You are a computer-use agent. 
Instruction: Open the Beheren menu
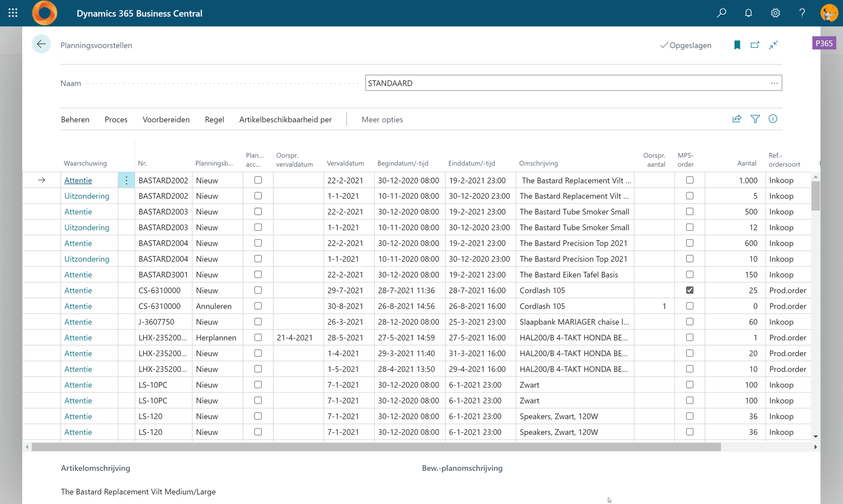click(x=75, y=119)
